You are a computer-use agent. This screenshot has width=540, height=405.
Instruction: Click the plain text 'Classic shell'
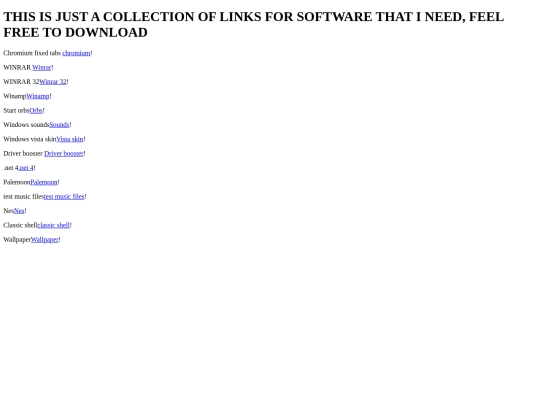(20, 225)
